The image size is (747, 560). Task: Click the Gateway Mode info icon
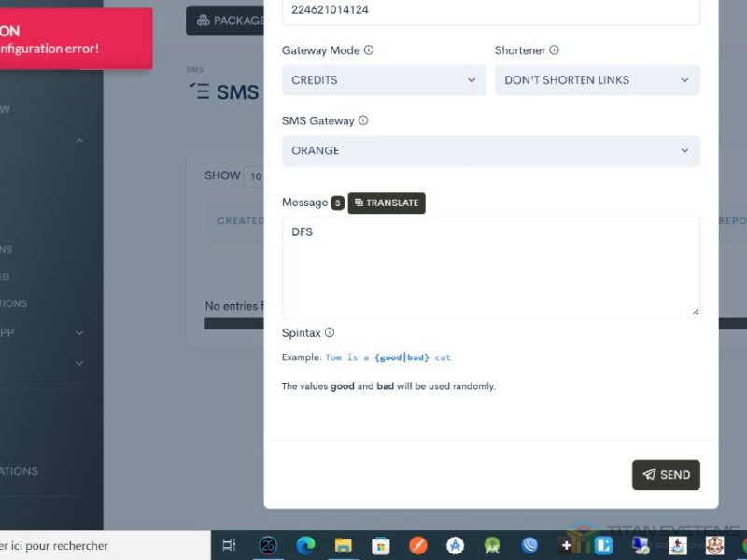click(x=369, y=50)
